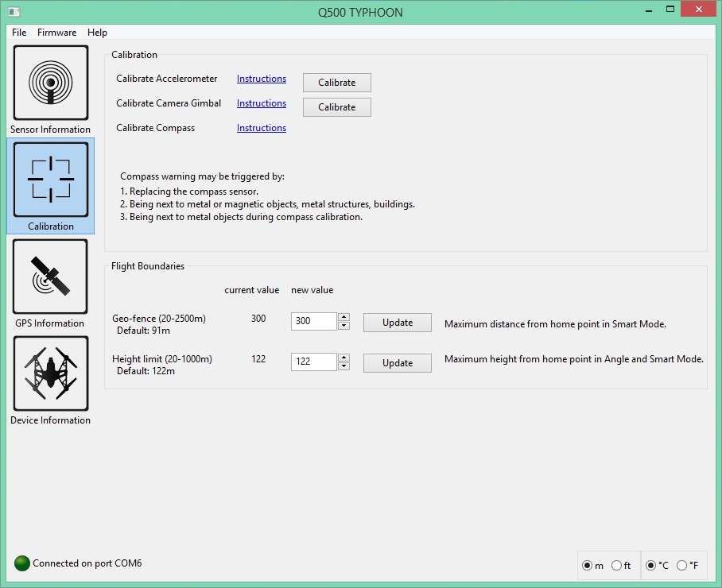The width and height of the screenshot is (722, 588).
Task: Update the Height limit value
Action: click(x=398, y=363)
